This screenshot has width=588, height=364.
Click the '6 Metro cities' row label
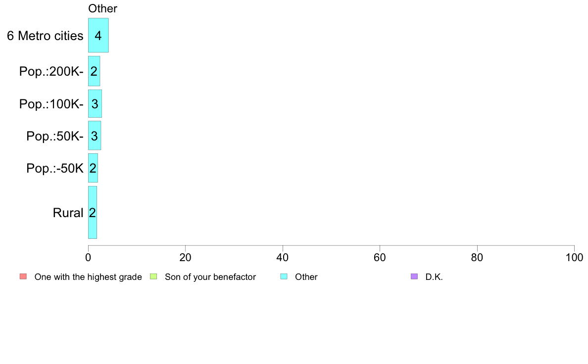pos(45,36)
